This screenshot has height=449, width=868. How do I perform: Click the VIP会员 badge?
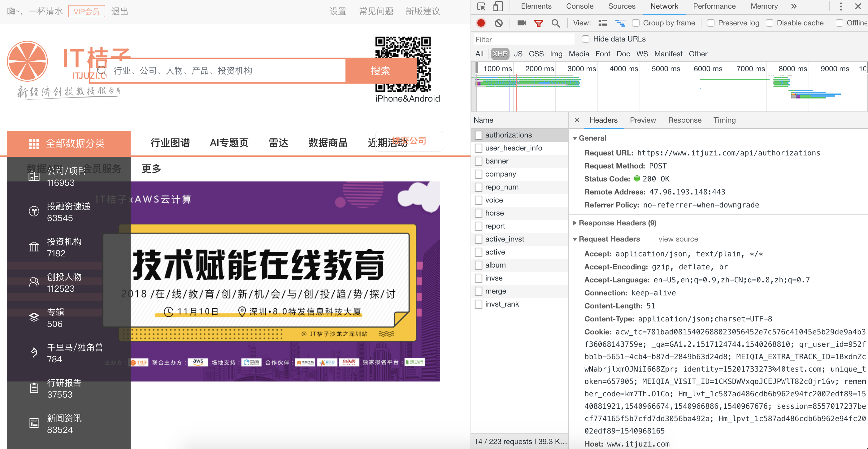click(86, 11)
